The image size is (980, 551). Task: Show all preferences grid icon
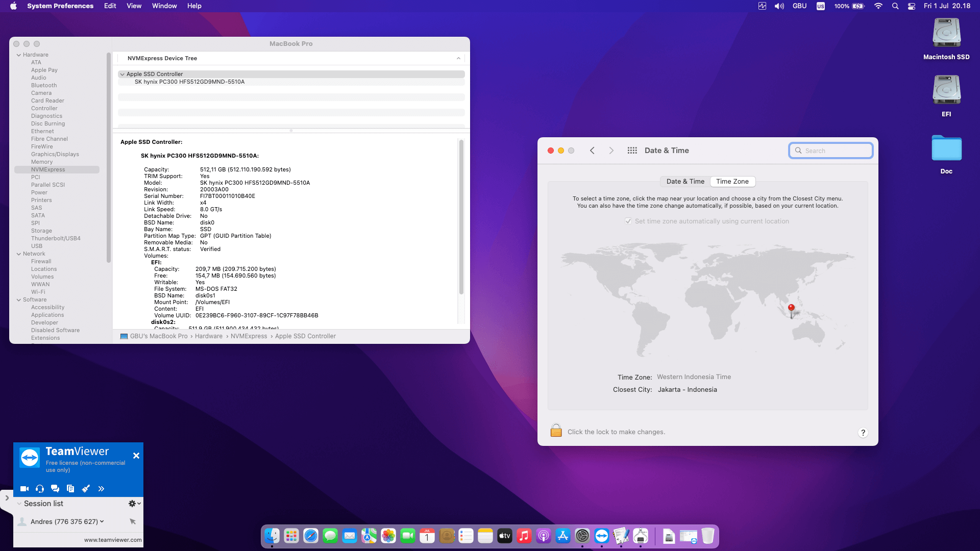tap(632, 151)
